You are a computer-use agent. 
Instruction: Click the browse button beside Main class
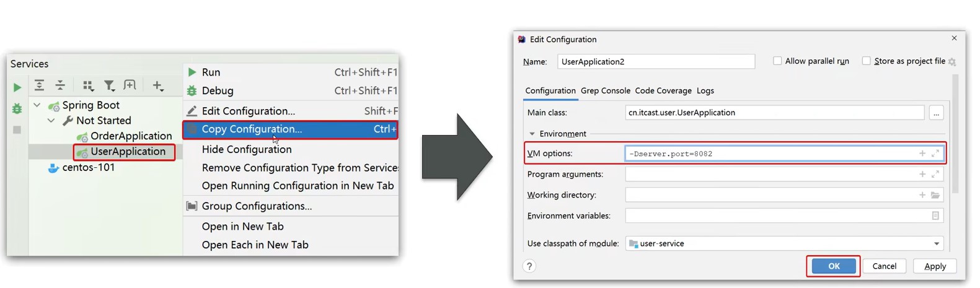pos(936,113)
